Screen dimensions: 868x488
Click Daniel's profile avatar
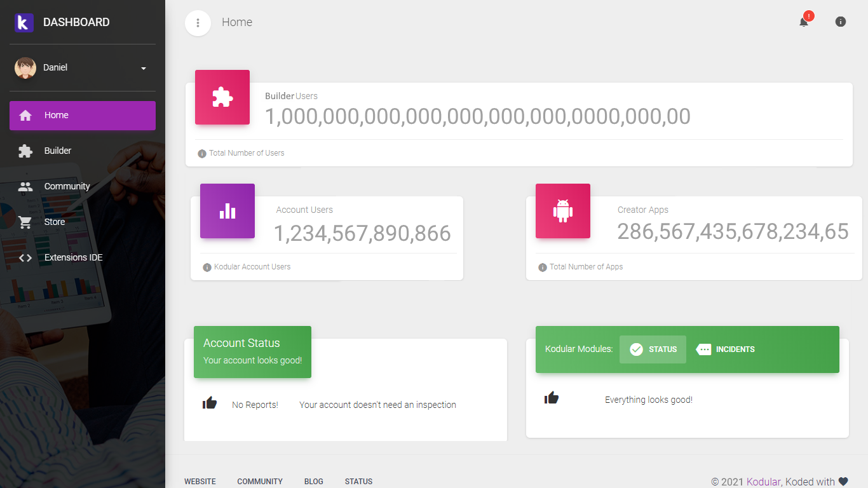point(25,68)
